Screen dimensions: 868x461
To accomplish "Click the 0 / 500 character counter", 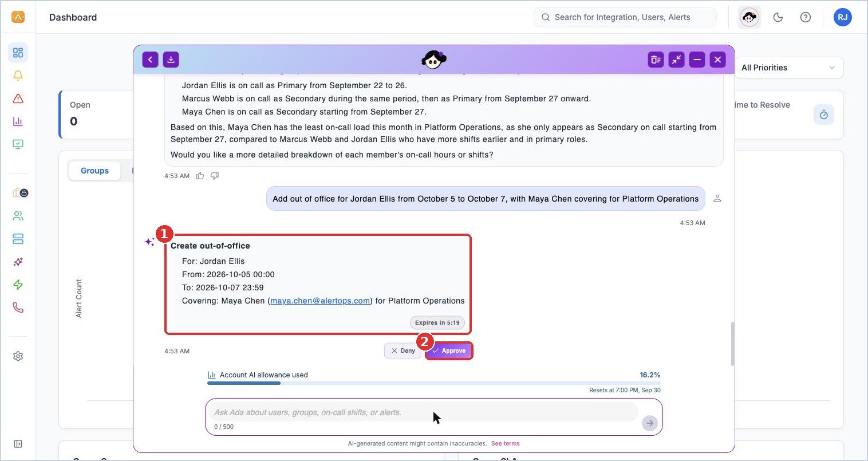I will pyautogui.click(x=224, y=427).
